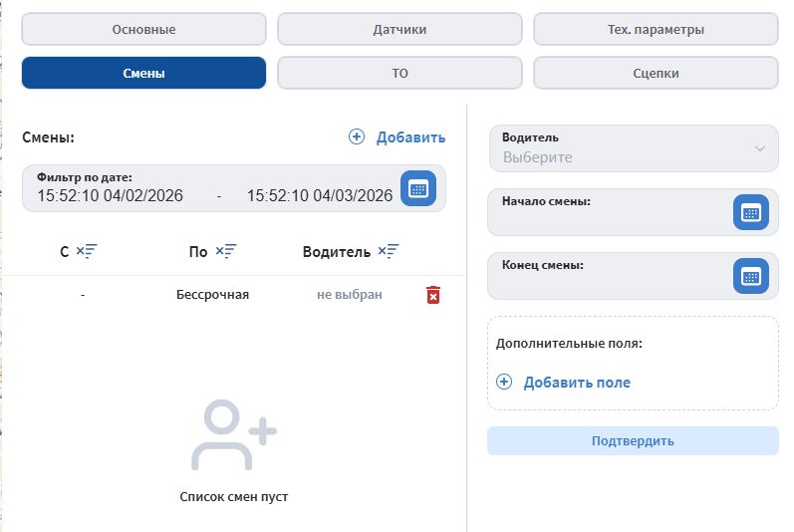Open the Начало смены calendar picker

(x=751, y=212)
